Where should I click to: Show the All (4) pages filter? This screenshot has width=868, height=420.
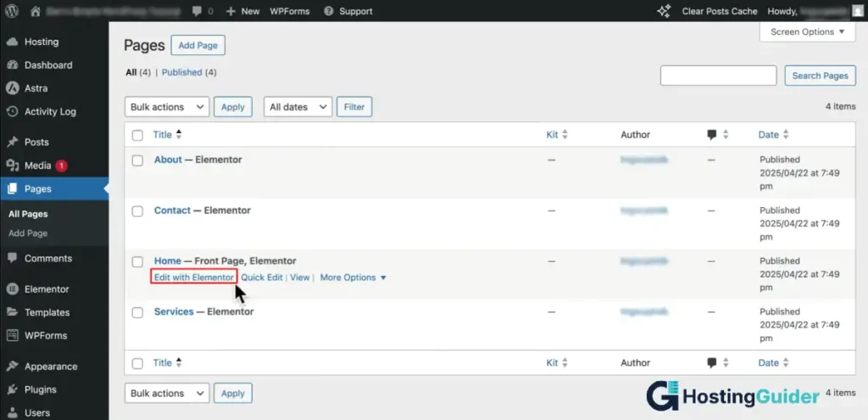[138, 72]
